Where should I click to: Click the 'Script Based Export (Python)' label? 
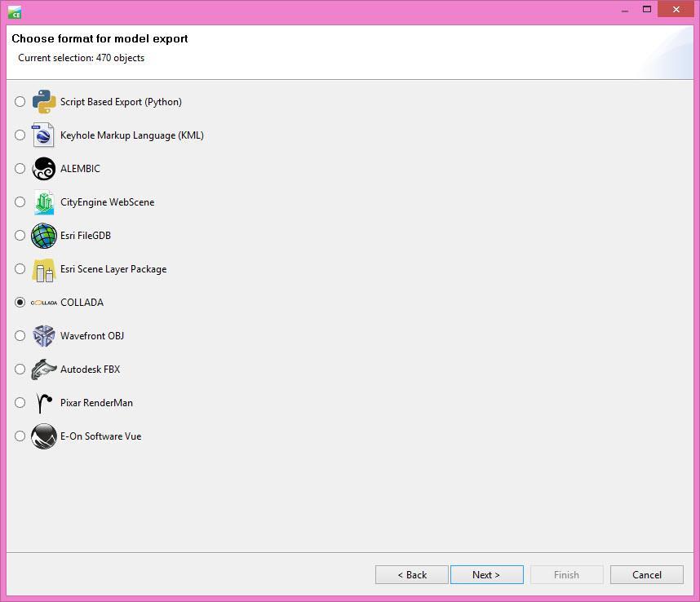pyautogui.click(x=121, y=102)
